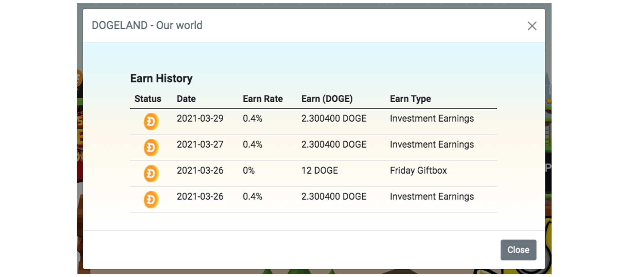Click the "12 DOGE" earn amount
Image resolution: width=644 pixels, height=277 pixels.
pyautogui.click(x=319, y=170)
